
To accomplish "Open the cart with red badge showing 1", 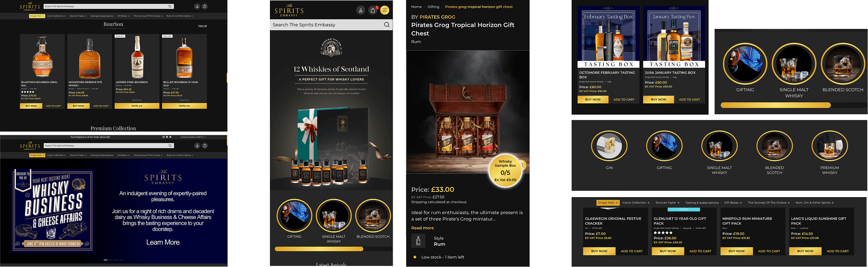I will click(373, 10).
